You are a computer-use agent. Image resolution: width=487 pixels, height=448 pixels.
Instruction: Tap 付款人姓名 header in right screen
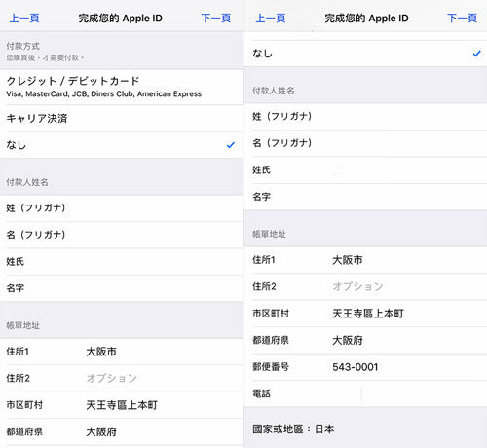coord(274,91)
